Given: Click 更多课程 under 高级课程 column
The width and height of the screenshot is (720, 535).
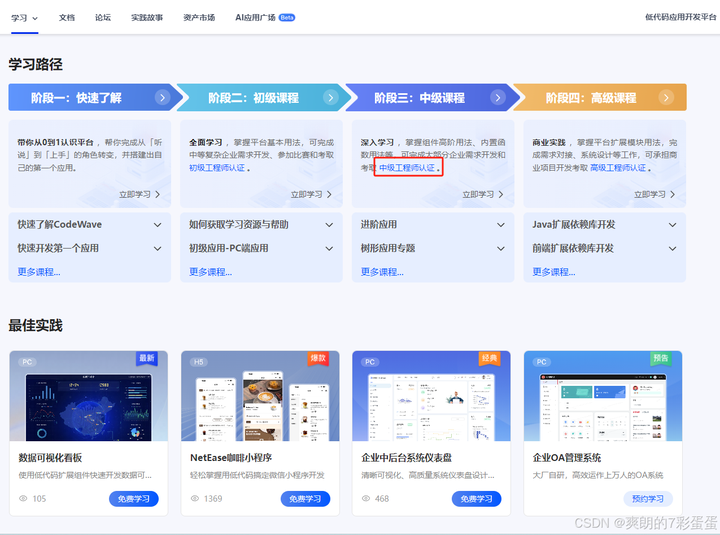Looking at the screenshot, I should (x=554, y=272).
